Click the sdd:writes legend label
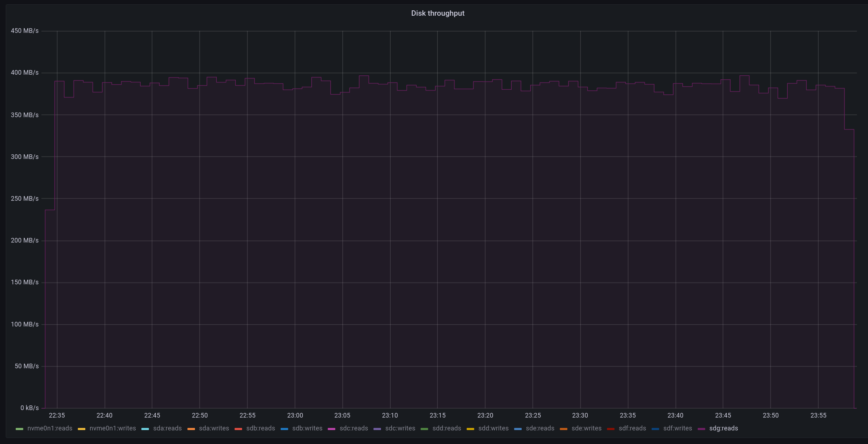Image resolution: width=868 pixels, height=444 pixels. [x=493, y=428]
